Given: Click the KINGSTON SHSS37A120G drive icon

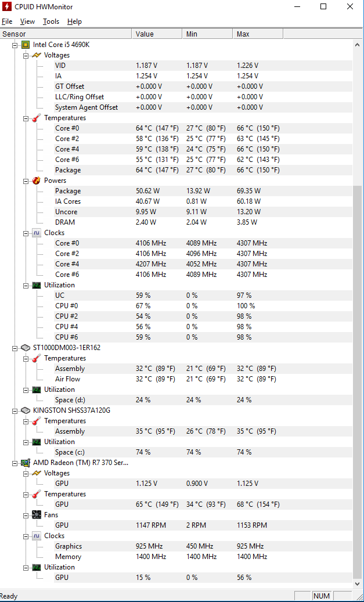Looking at the screenshot, I should coord(26,410).
